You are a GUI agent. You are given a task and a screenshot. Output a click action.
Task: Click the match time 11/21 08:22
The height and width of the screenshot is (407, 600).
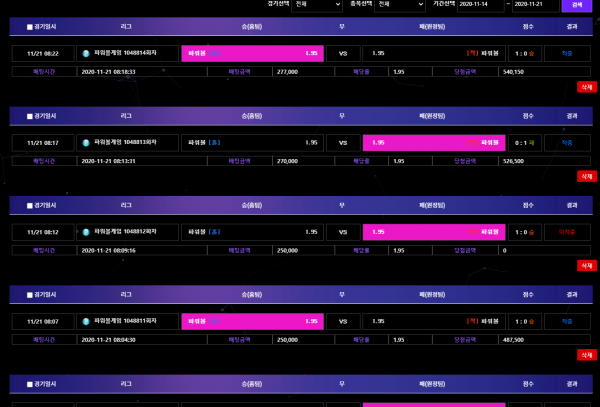coord(43,54)
